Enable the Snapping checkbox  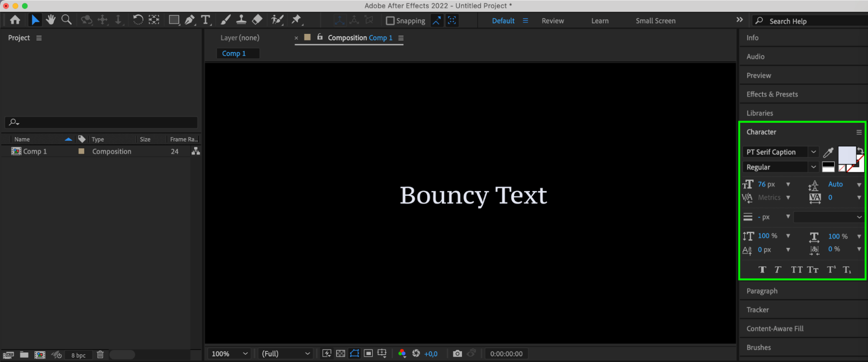pos(390,21)
